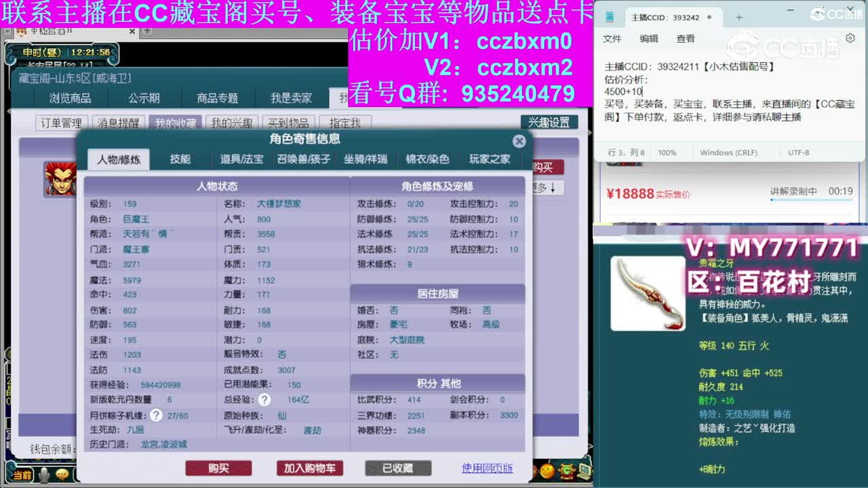Open the 订单管理 sub-tab
This screenshot has height=488, width=868.
[x=61, y=123]
